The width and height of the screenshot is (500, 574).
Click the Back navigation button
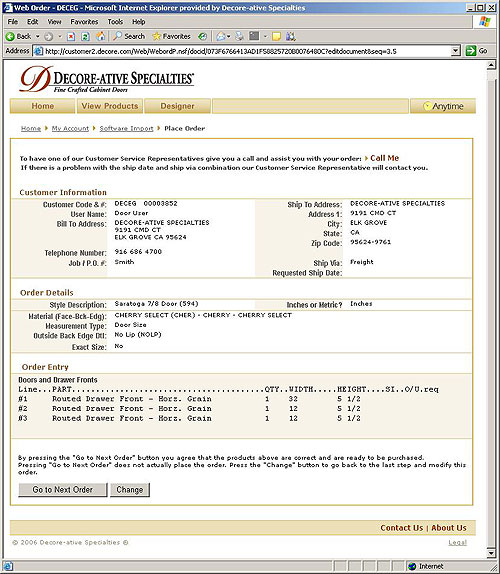point(18,36)
